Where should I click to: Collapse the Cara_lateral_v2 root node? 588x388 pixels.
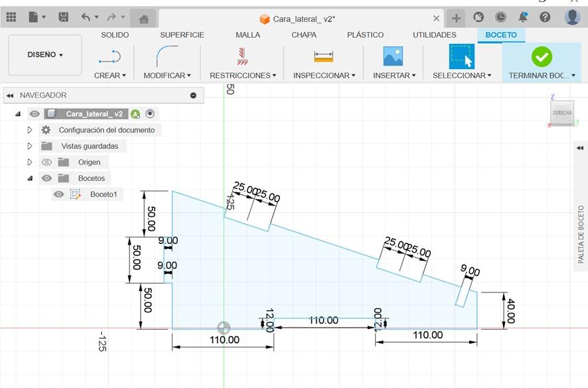click(x=18, y=114)
